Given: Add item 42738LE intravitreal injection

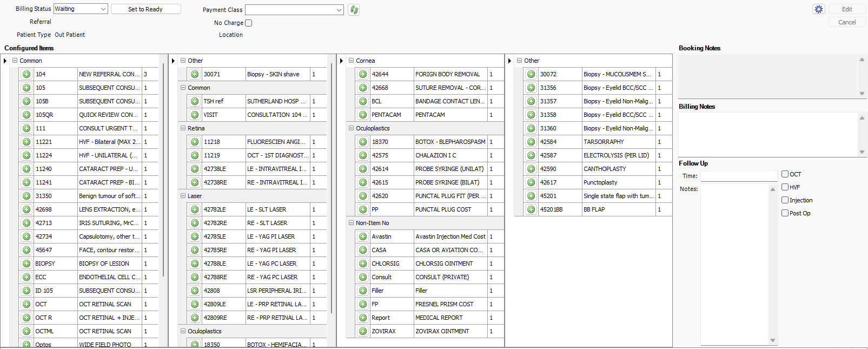Looking at the screenshot, I should (x=195, y=169).
